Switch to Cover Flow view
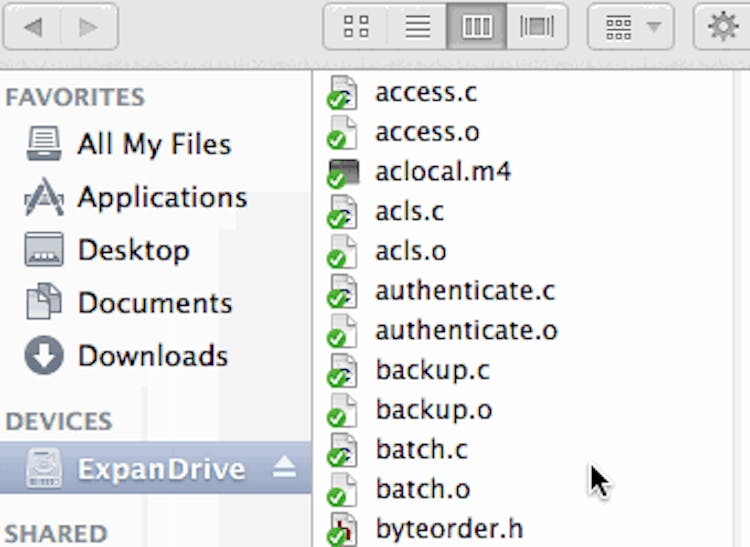 point(537,26)
